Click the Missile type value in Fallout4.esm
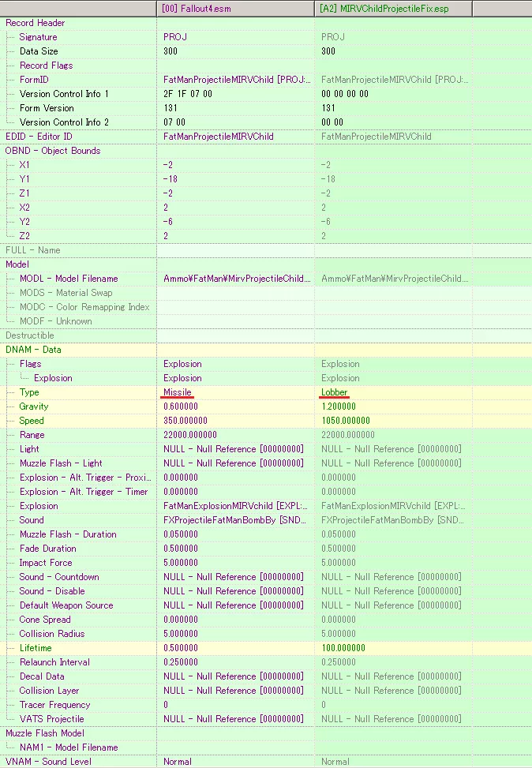The width and height of the screenshot is (532, 768). click(178, 392)
